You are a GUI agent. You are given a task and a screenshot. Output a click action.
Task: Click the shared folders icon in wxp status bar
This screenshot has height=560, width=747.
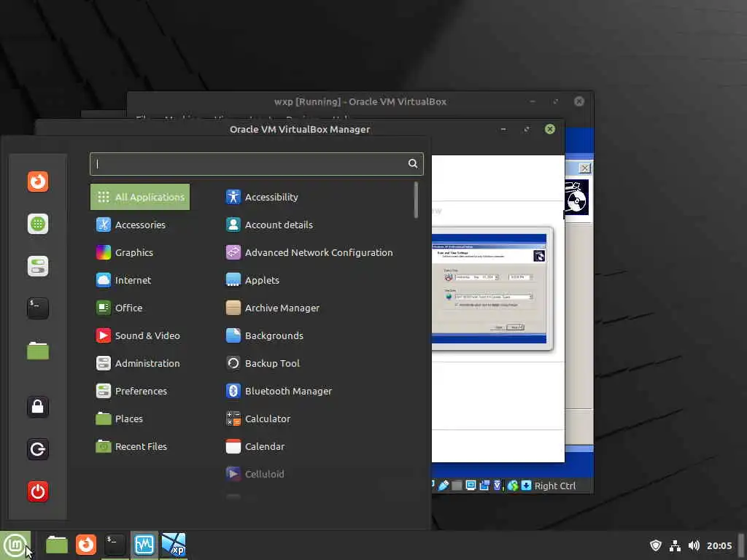pyautogui.click(x=484, y=485)
